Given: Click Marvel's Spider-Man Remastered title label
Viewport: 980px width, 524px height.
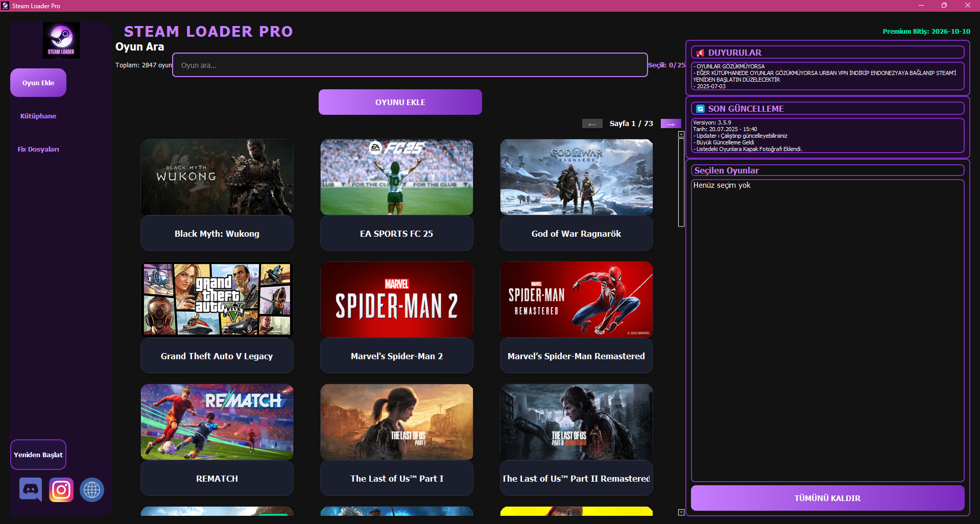Looking at the screenshot, I should [x=577, y=356].
